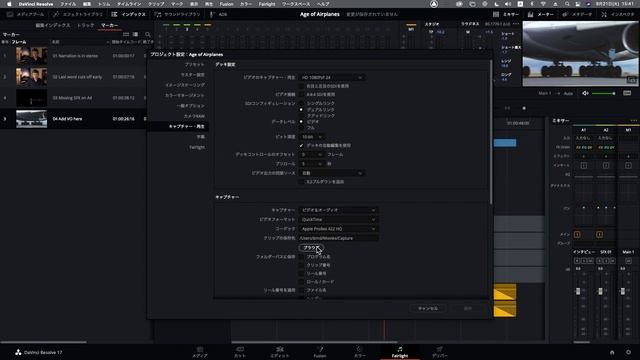Go to the Fairlight page
Viewport: 640px width, 360px height.
pyautogui.click(x=400, y=352)
